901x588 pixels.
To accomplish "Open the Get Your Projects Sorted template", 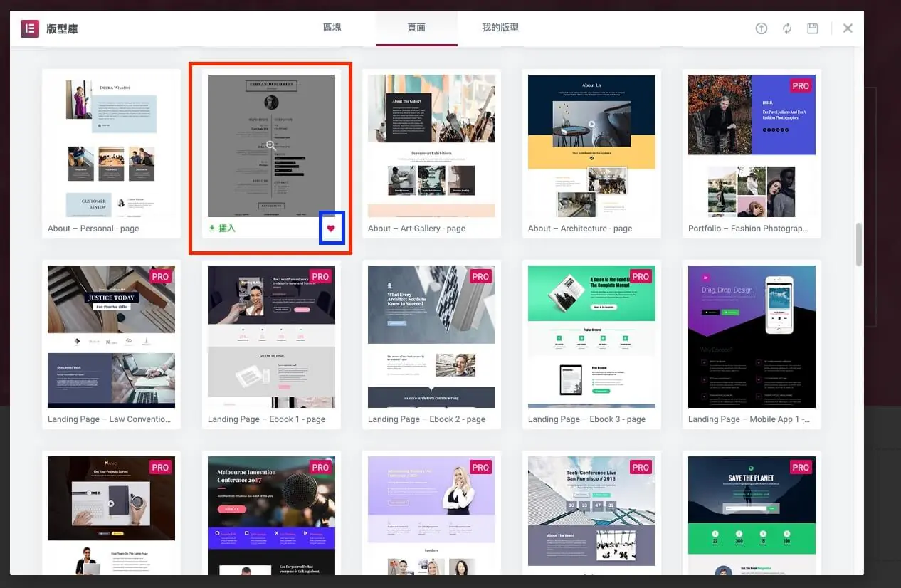I will pos(111,515).
